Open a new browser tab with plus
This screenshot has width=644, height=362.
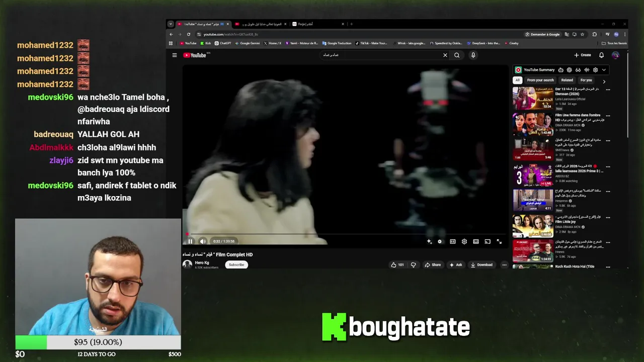(351, 24)
